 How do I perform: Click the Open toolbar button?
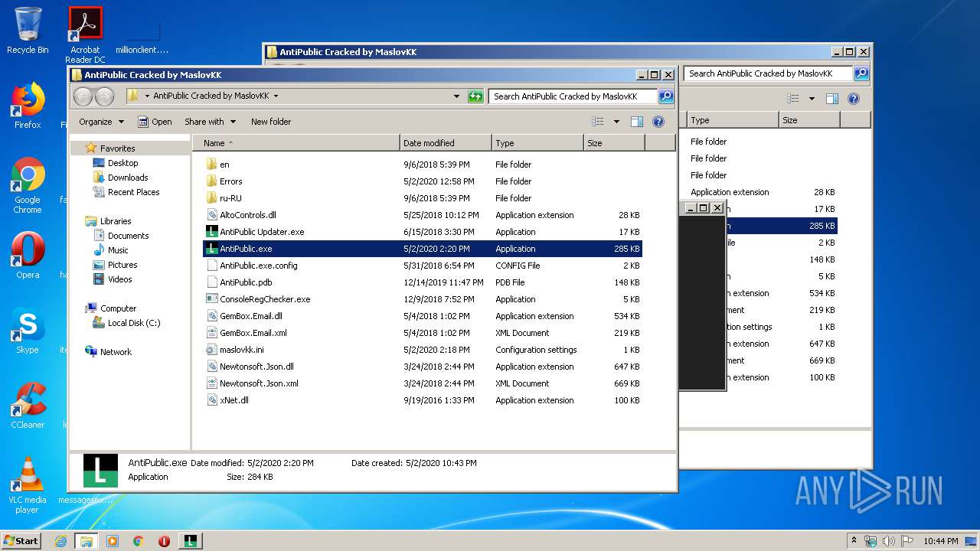(155, 122)
